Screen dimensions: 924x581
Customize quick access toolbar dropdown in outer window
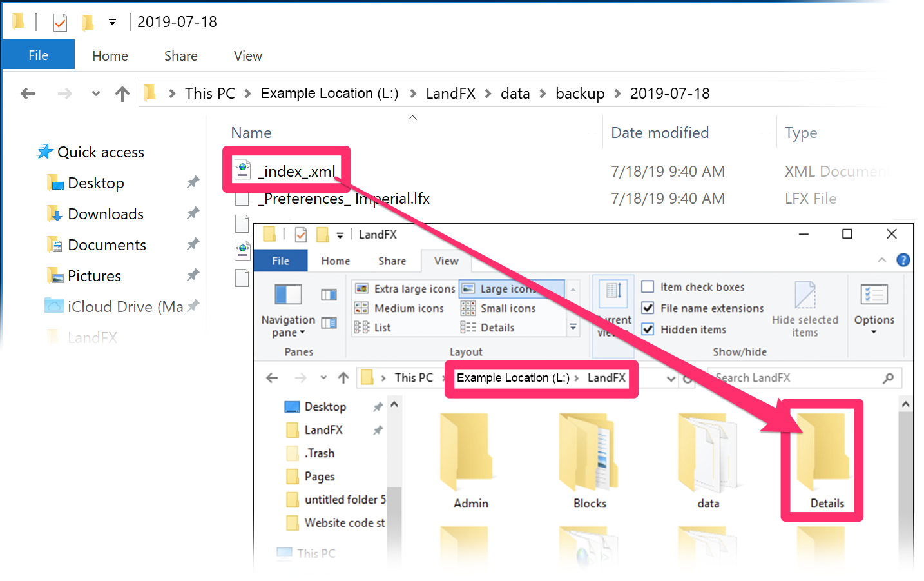[x=112, y=23]
